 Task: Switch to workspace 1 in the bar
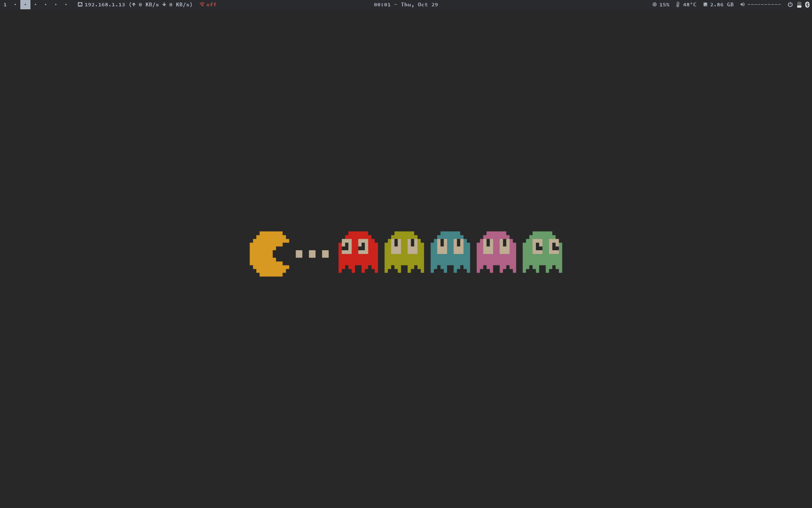[x=5, y=5]
